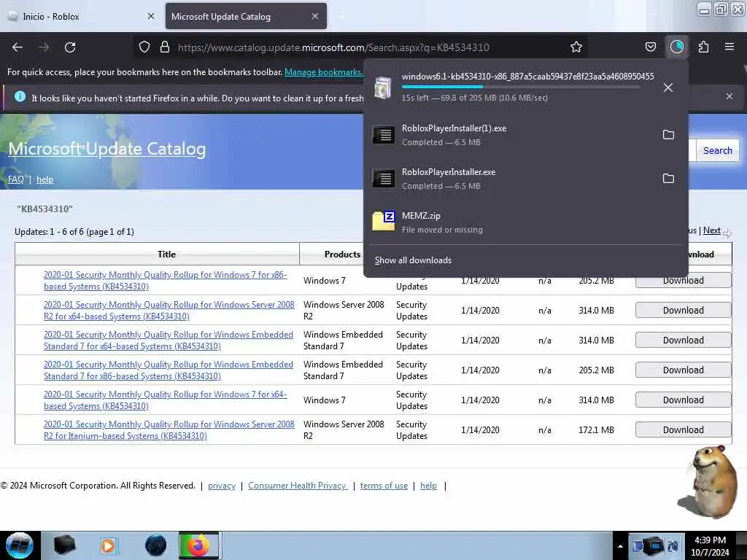The image size is (747, 560).
Task: Select the "KB4534310" search term text
Action: (44, 209)
